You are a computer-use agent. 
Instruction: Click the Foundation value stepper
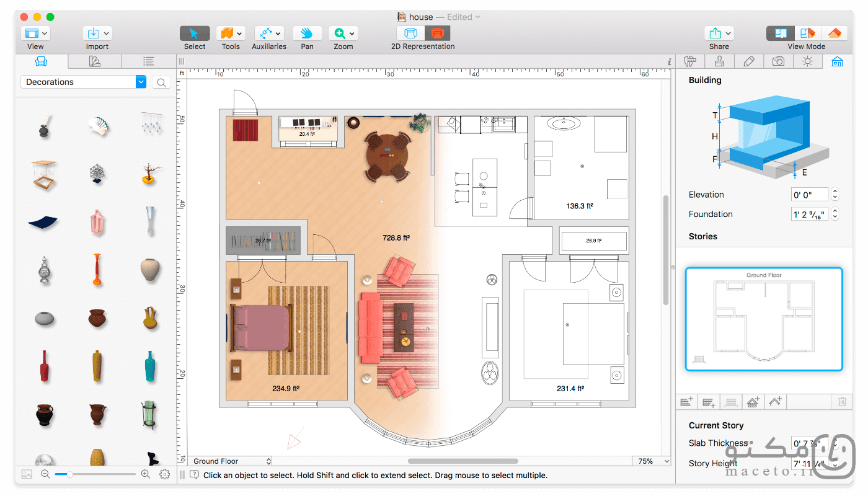(835, 214)
